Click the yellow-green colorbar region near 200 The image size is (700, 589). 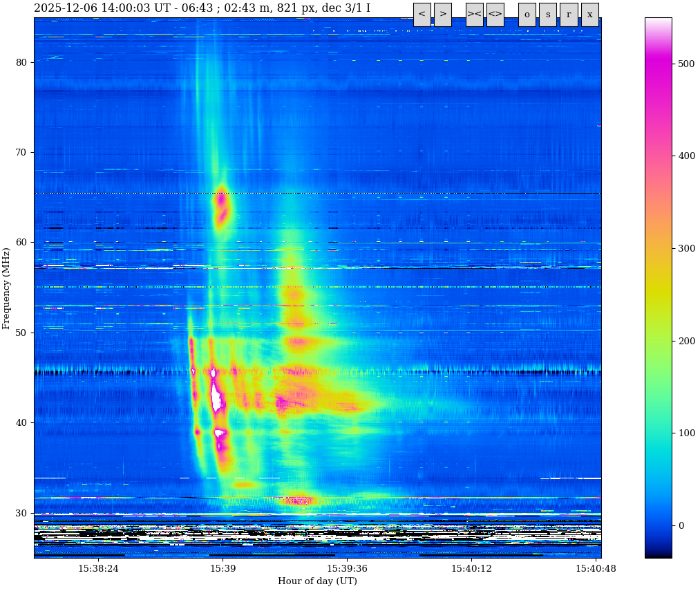point(657,340)
